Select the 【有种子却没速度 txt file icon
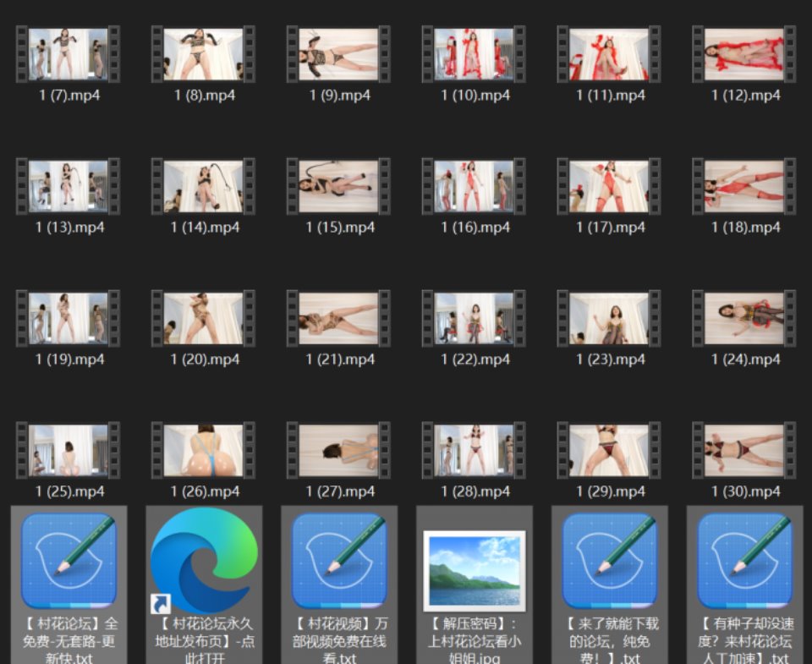The height and width of the screenshot is (664, 812). point(744,561)
